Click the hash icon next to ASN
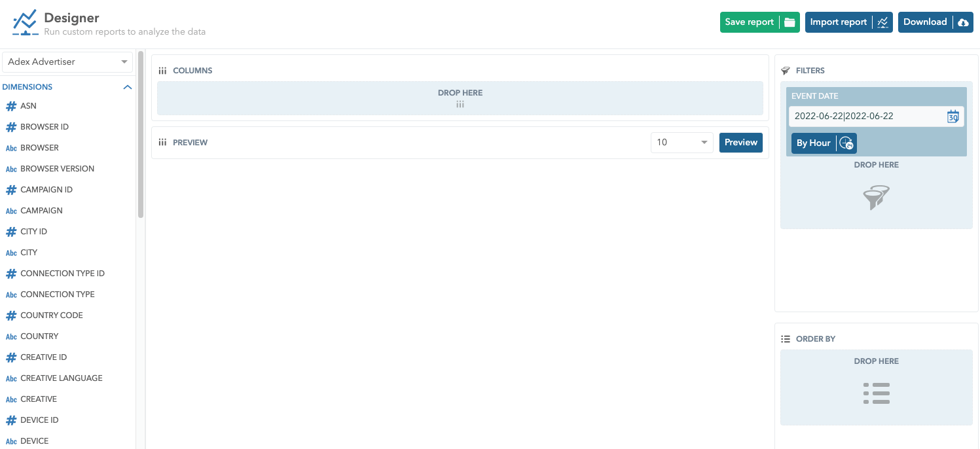This screenshot has width=980, height=449. tap(11, 106)
